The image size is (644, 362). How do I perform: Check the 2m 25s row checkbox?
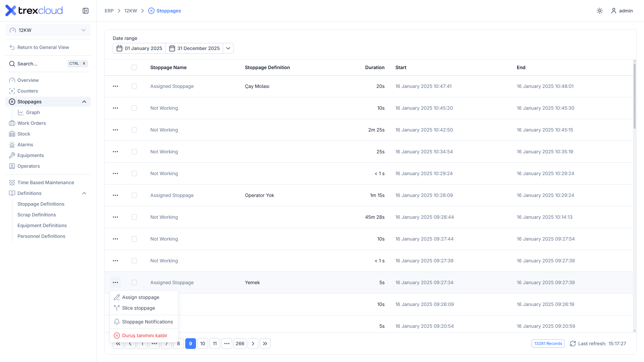(134, 130)
